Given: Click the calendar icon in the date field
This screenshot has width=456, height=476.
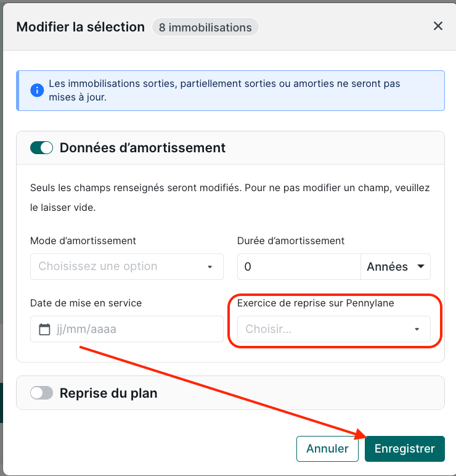Looking at the screenshot, I should tap(44, 329).
